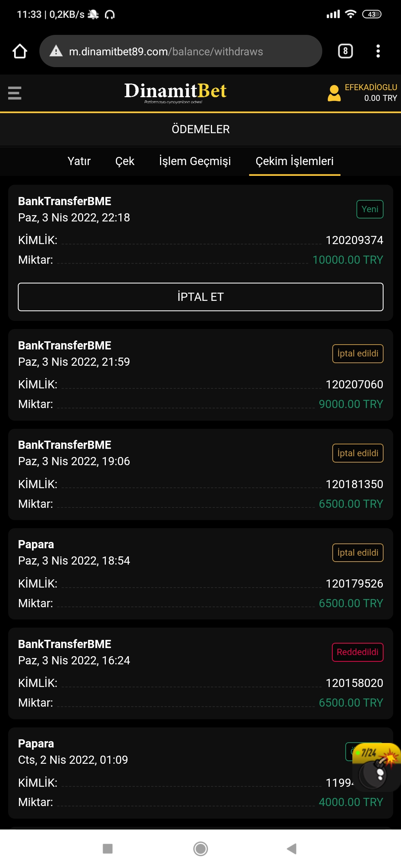
Task: Tap the browser home icon
Action: 20,51
